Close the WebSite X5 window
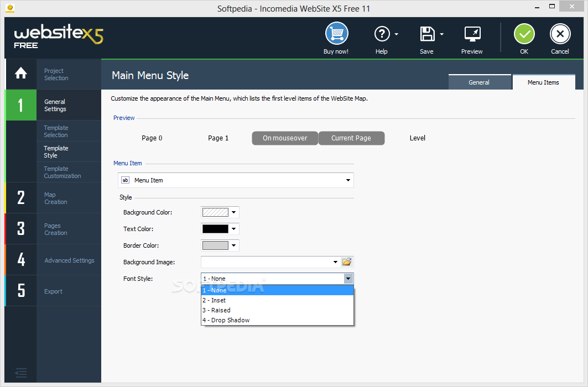Screen dimensions: 588x387 [572, 7]
